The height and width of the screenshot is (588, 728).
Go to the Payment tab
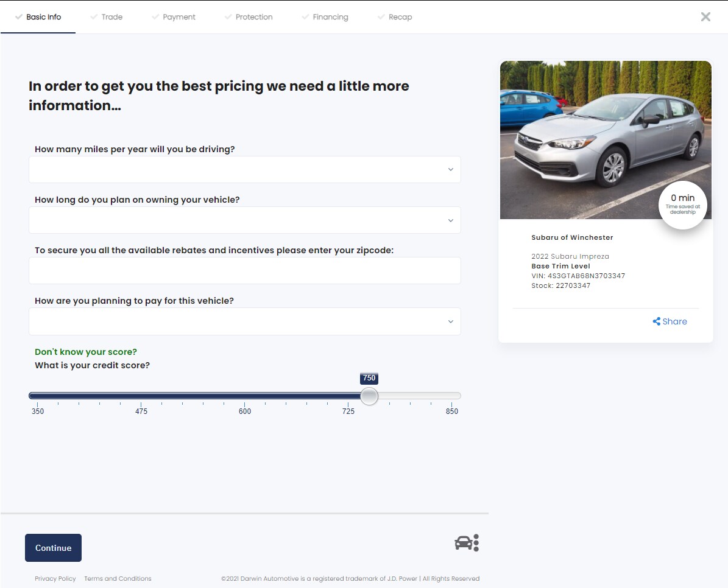[x=174, y=16]
